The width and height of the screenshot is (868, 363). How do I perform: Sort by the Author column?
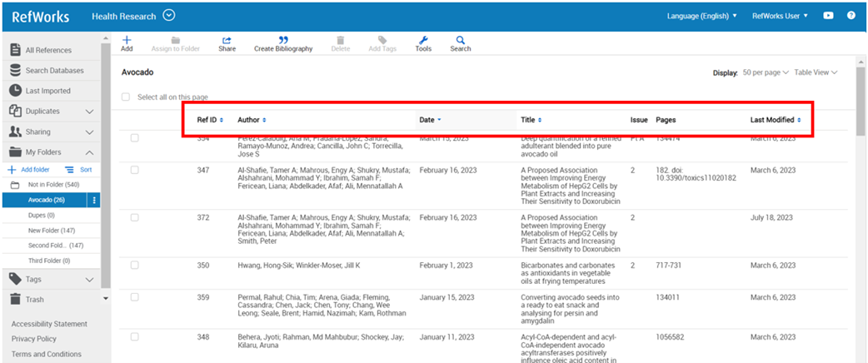252,120
